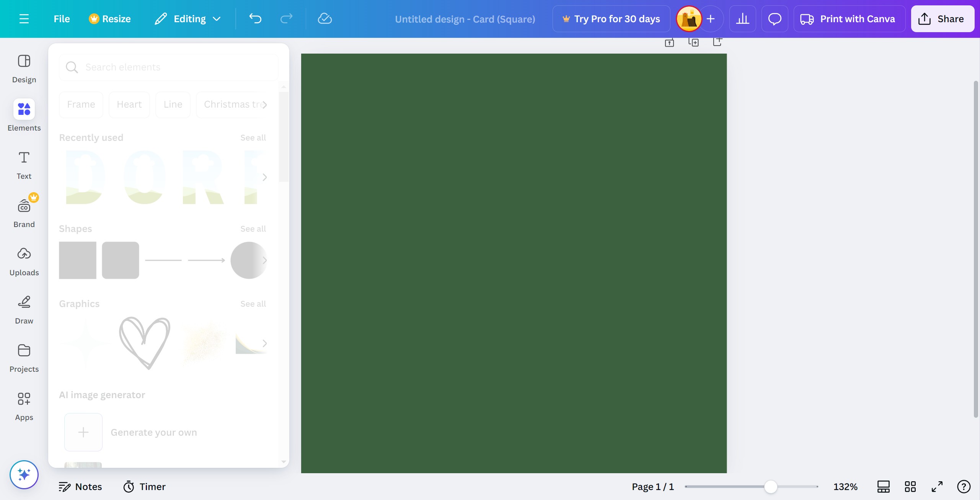Open the File menu
The width and height of the screenshot is (980, 500).
point(62,19)
